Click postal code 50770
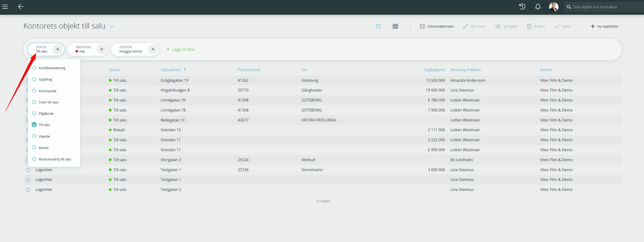The image size is (644, 242). click(243, 90)
